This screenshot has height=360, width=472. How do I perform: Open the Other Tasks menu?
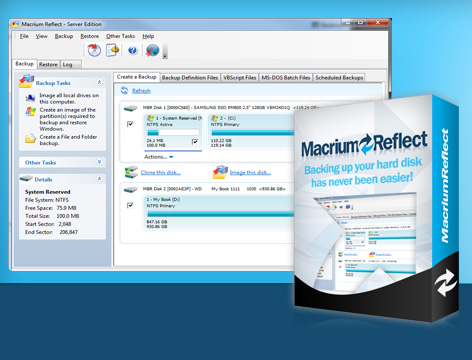click(121, 36)
